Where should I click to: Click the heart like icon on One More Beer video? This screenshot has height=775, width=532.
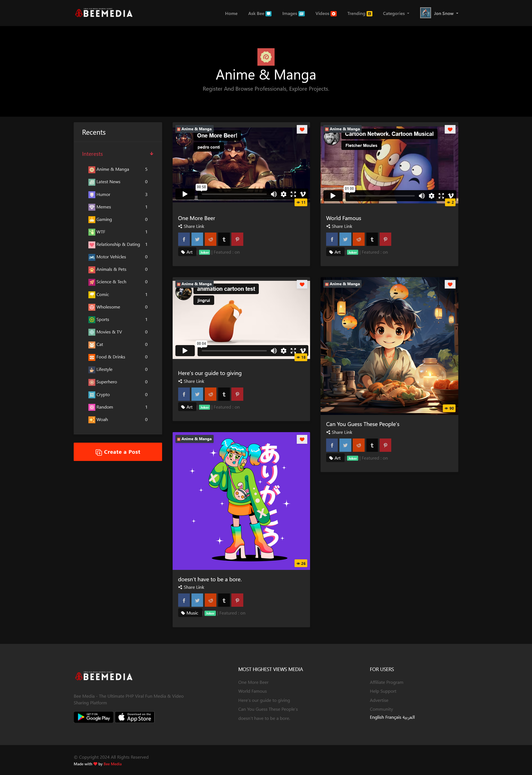302,129
